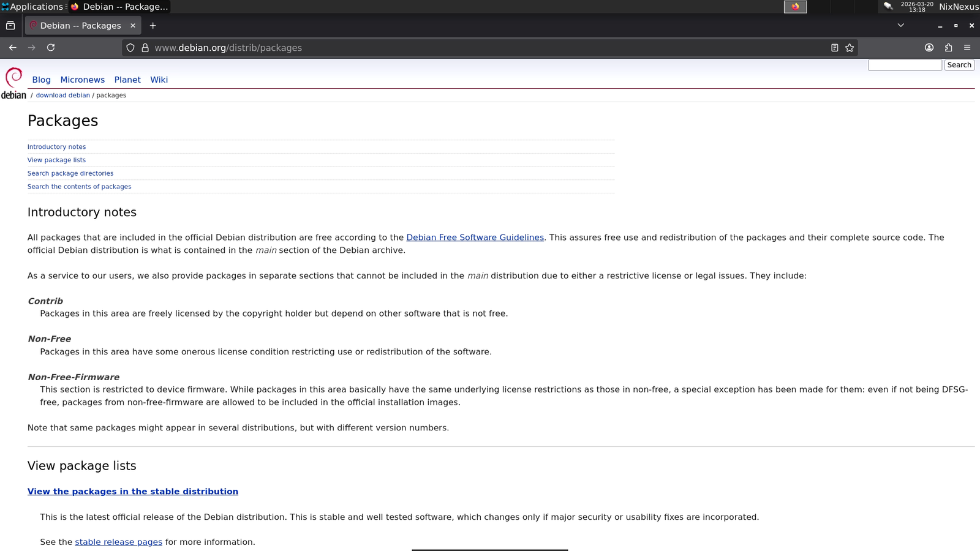This screenshot has width=980, height=551.
Task: Click the View package lists heading
Action: point(82,466)
